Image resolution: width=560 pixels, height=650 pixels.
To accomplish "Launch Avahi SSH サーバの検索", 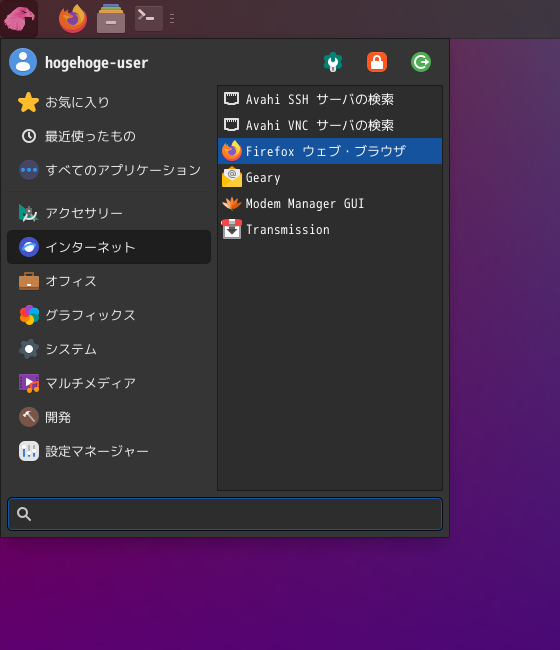I will tap(330, 99).
